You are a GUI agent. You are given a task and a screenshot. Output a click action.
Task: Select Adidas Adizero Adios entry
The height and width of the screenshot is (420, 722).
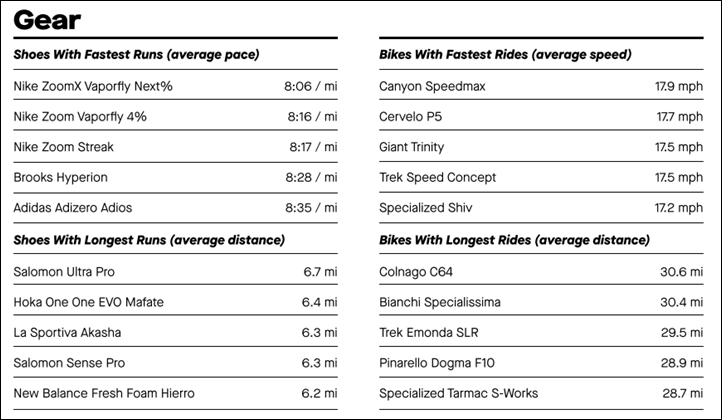175,208
